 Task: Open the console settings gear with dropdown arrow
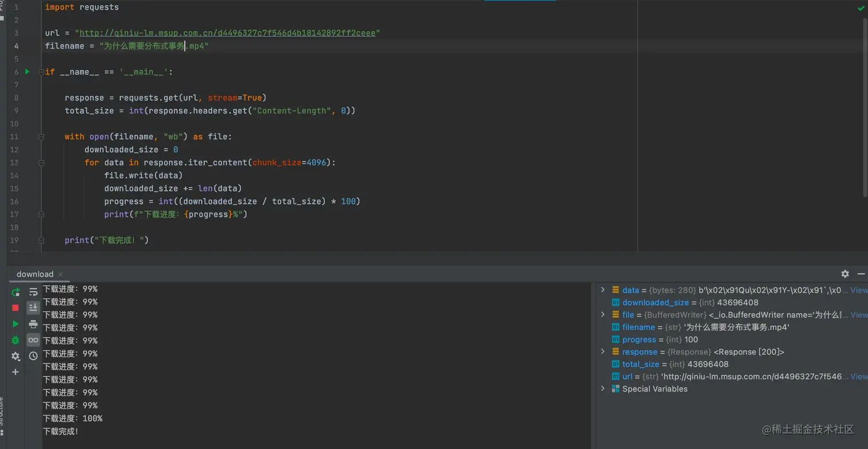pyautogui.click(x=16, y=356)
